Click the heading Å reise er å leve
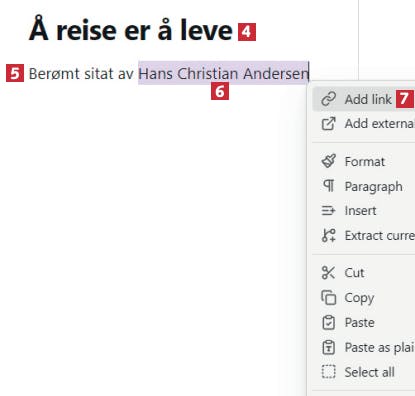This screenshot has height=396, width=415. coord(130,30)
